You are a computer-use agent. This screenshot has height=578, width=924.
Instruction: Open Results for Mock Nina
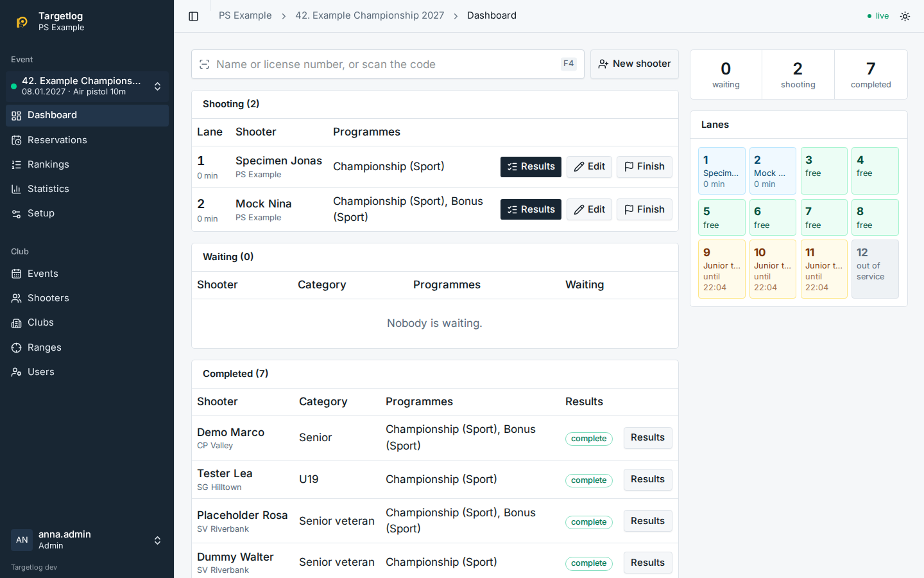pos(531,209)
